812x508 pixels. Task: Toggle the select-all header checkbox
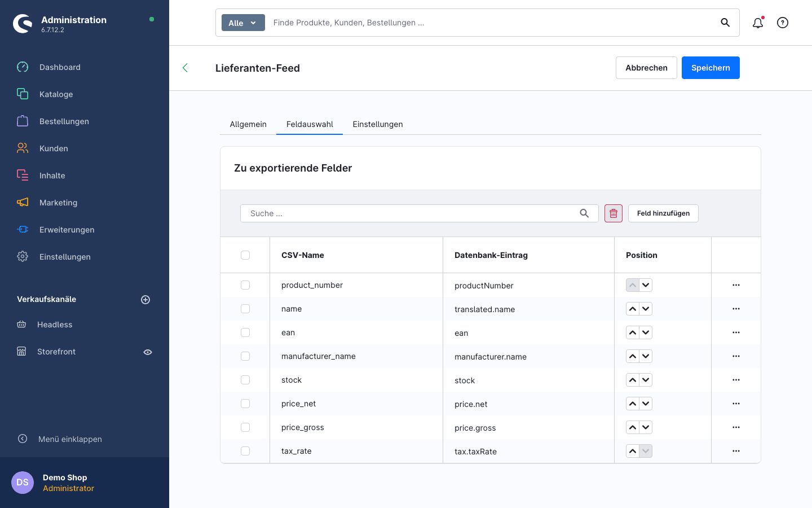click(245, 255)
